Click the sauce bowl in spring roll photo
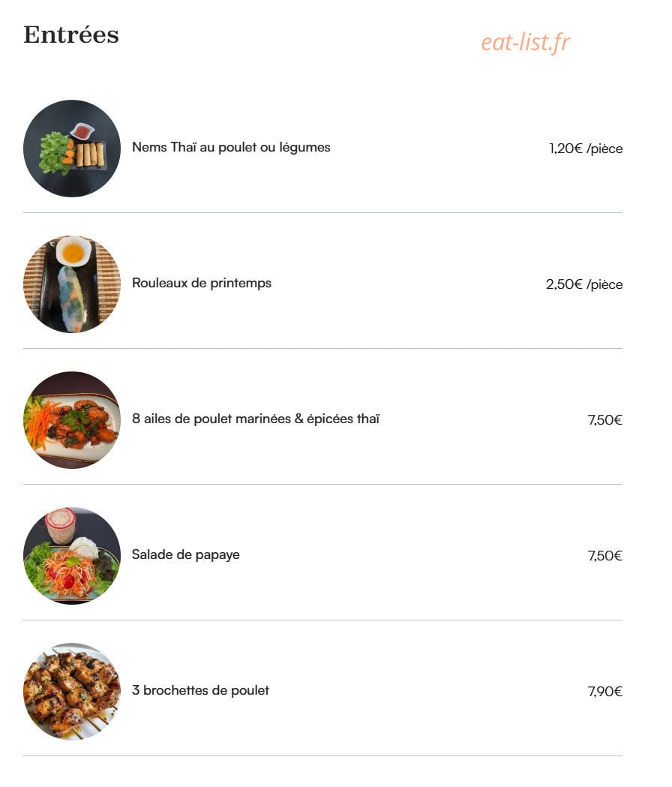 (x=73, y=251)
